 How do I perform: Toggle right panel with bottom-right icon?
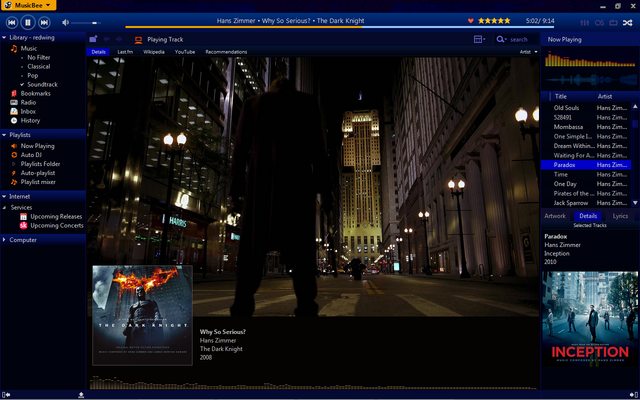tap(634, 395)
